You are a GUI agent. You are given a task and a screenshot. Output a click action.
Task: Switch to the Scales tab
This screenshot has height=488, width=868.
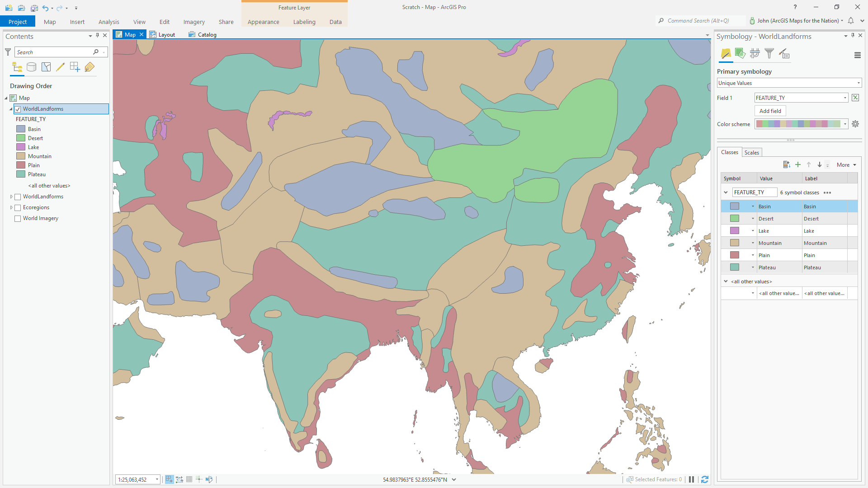(751, 153)
